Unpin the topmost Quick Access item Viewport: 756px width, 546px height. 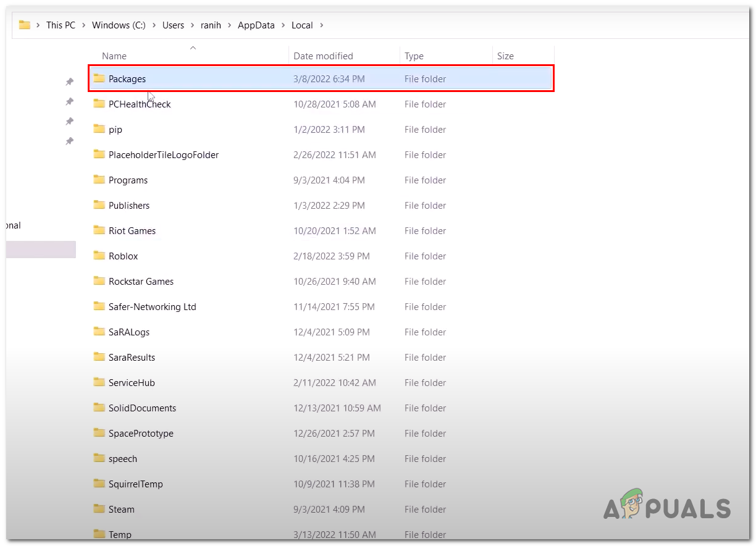coord(69,81)
